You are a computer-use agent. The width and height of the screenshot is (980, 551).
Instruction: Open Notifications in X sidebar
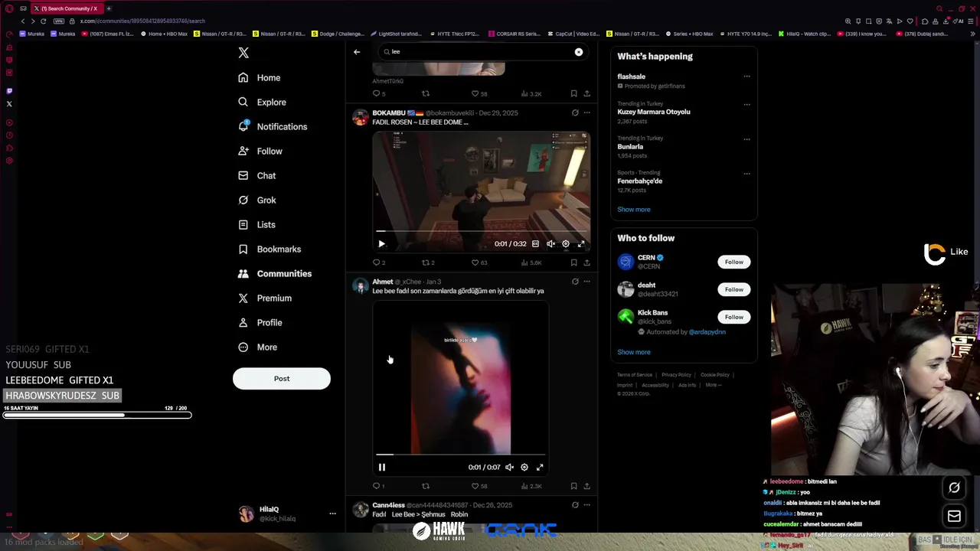pos(273,126)
